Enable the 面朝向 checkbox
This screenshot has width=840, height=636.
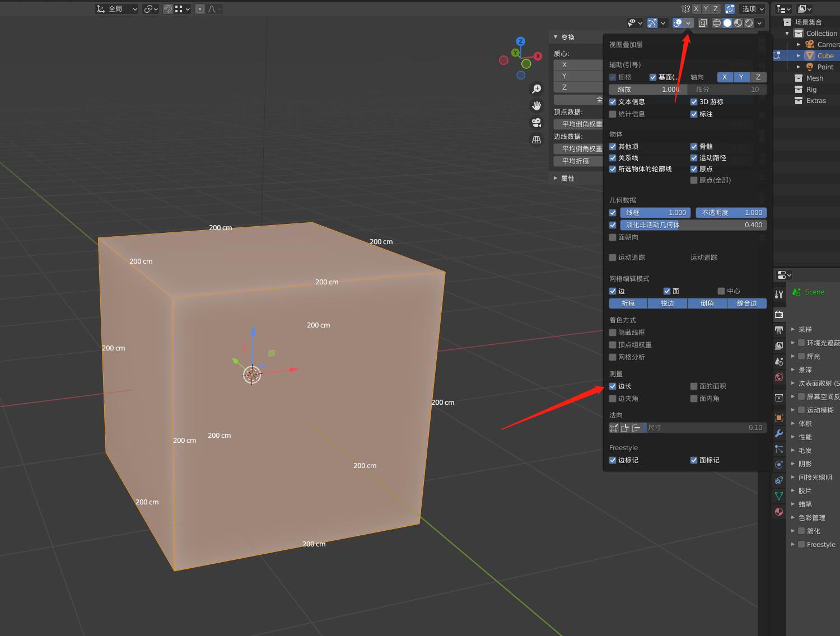point(613,237)
